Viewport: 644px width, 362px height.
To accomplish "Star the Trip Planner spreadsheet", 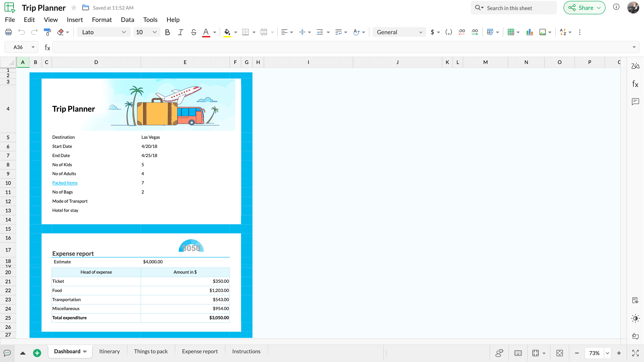I will (74, 8).
